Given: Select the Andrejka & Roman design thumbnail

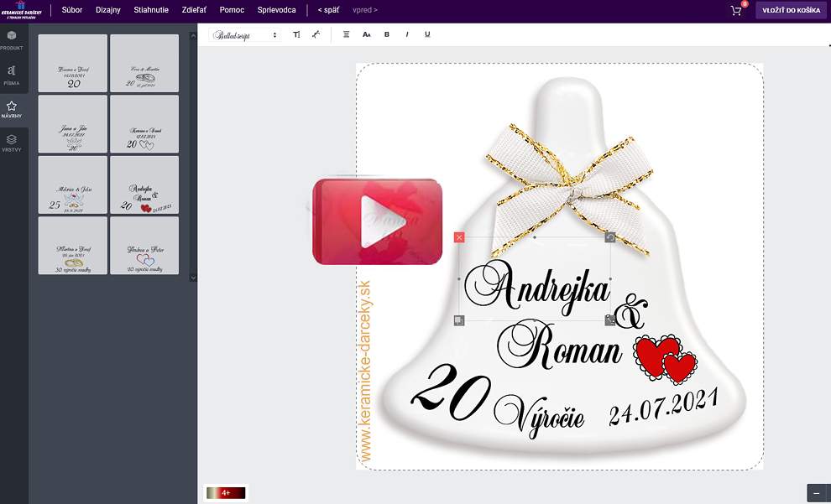Looking at the screenshot, I should pyautogui.click(x=144, y=184).
